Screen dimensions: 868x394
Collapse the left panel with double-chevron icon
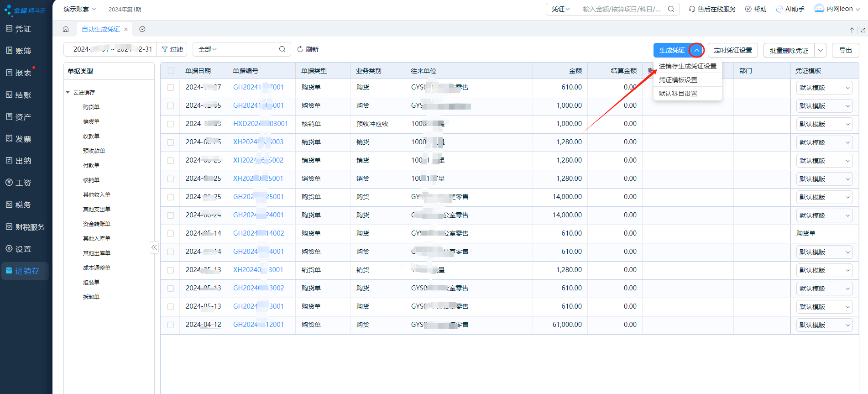pos(154,247)
